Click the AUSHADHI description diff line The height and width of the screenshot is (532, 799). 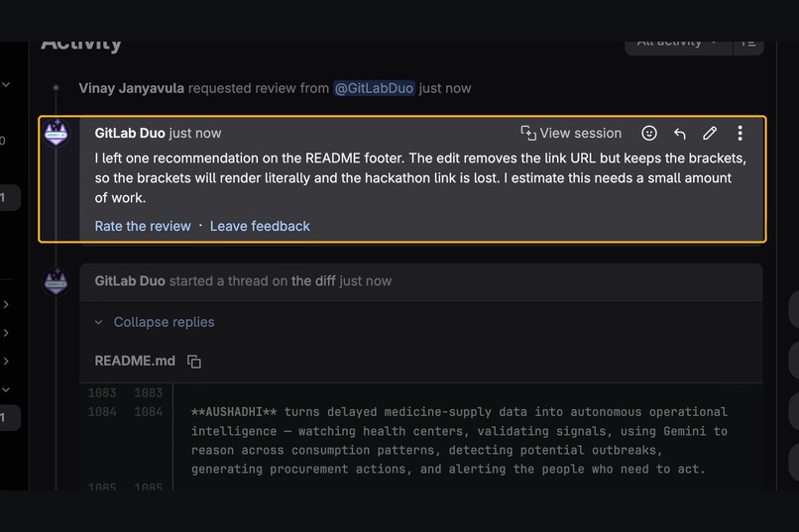coord(459,441)
